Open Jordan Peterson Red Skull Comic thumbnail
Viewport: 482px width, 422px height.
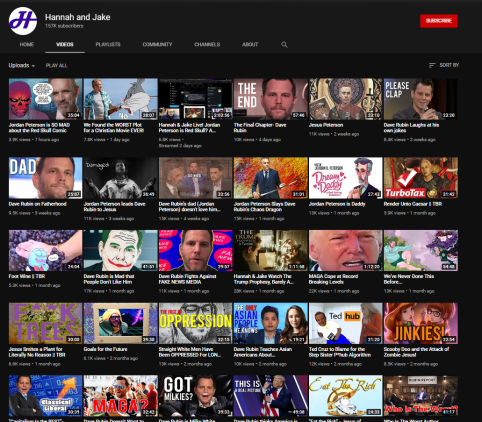point(45,99)
